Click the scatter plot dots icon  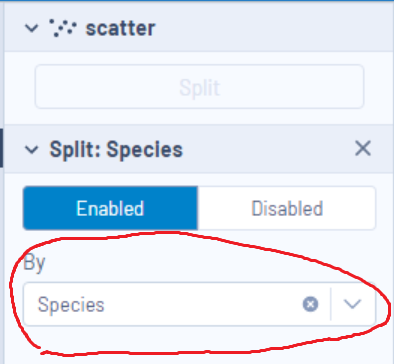click(x=63, y=28)
